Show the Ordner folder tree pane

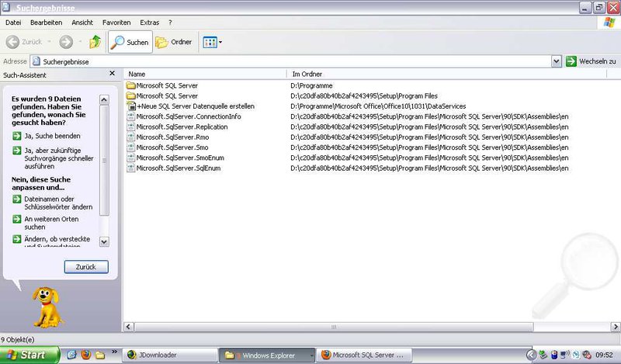tap(173, 42)
